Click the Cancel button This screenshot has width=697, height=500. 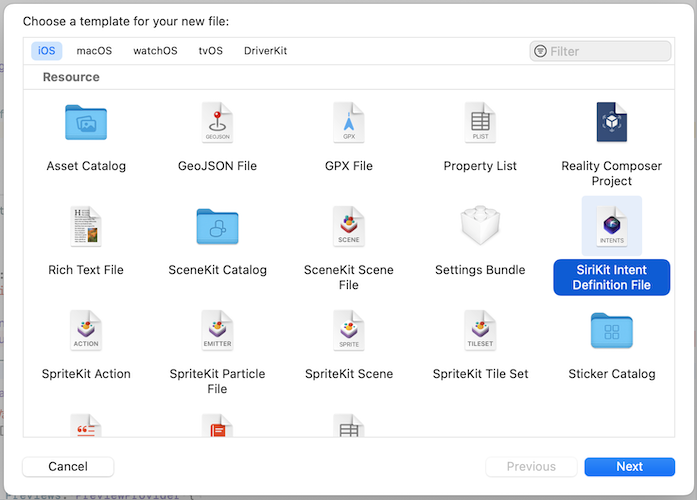point(68,466)
